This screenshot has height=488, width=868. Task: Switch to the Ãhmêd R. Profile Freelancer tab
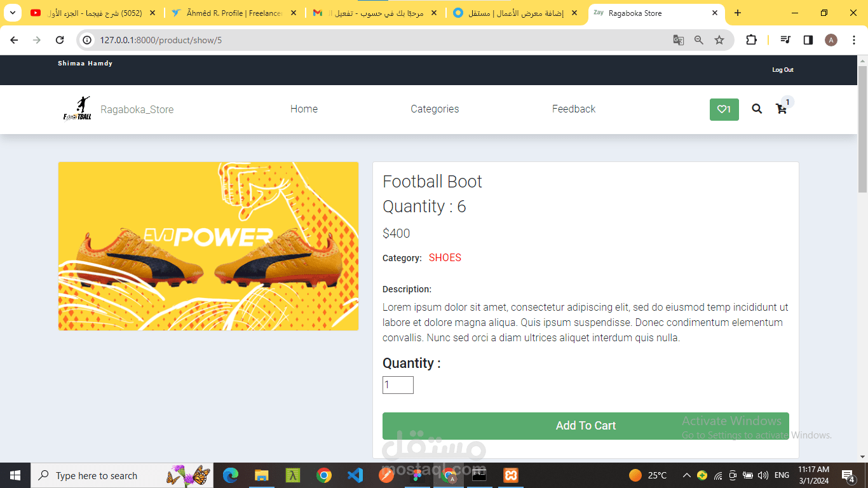point(234,13)
